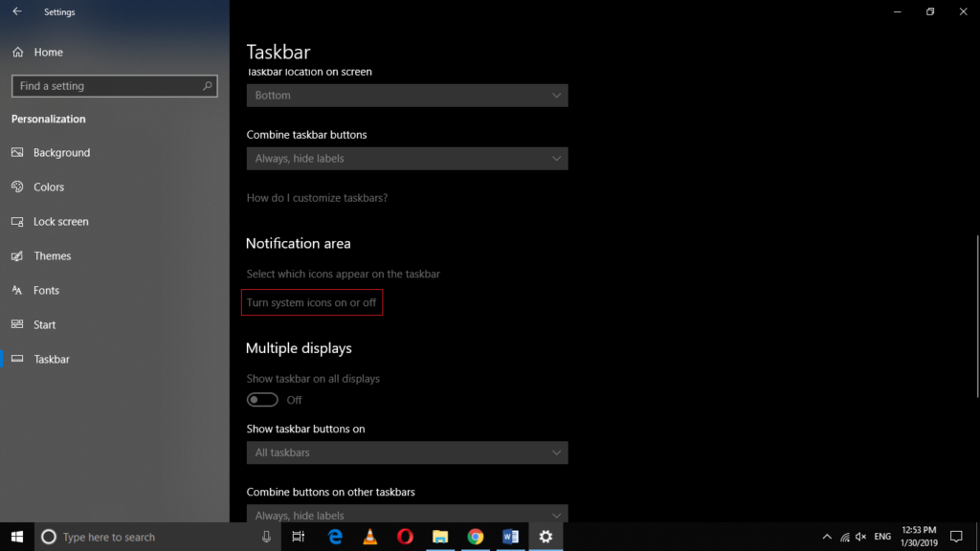Click the Settings gear taskbar icon

(546, 537)
